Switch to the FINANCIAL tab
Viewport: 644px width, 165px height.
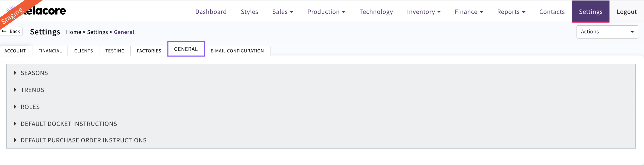50,51
